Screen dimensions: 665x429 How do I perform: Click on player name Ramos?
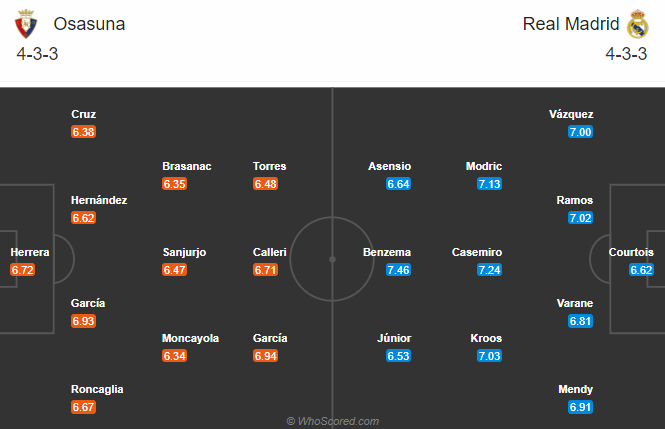pos(575,200)
